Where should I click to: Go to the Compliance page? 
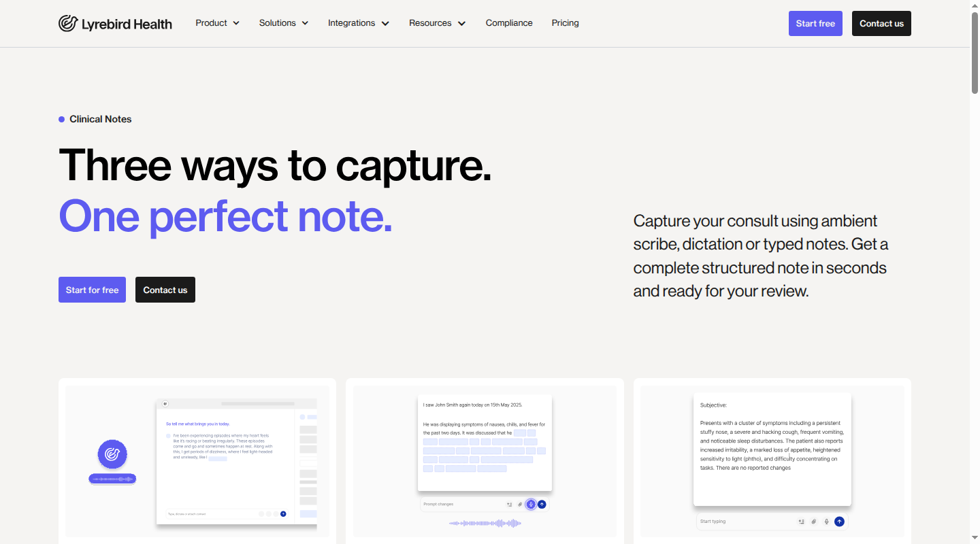(x=509, y=23)
